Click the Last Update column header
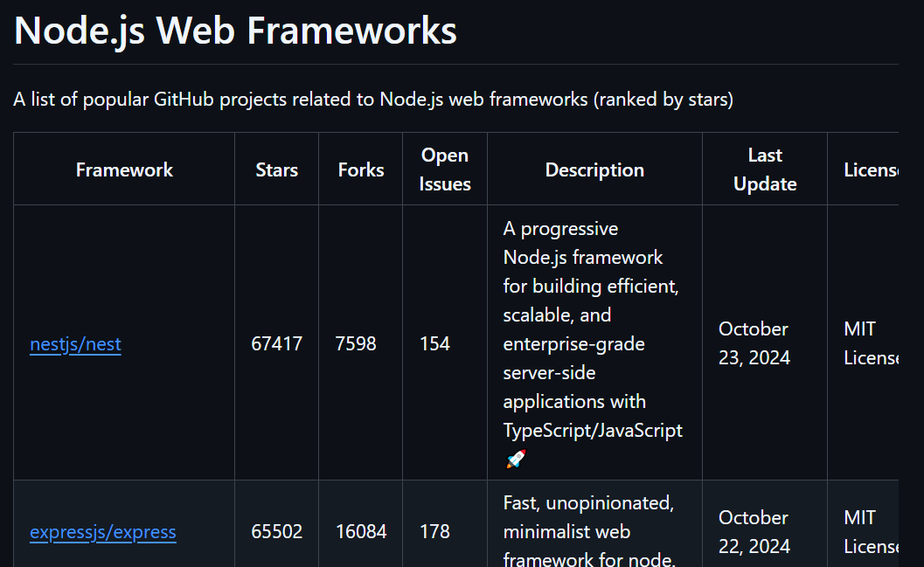 [765, 169]
